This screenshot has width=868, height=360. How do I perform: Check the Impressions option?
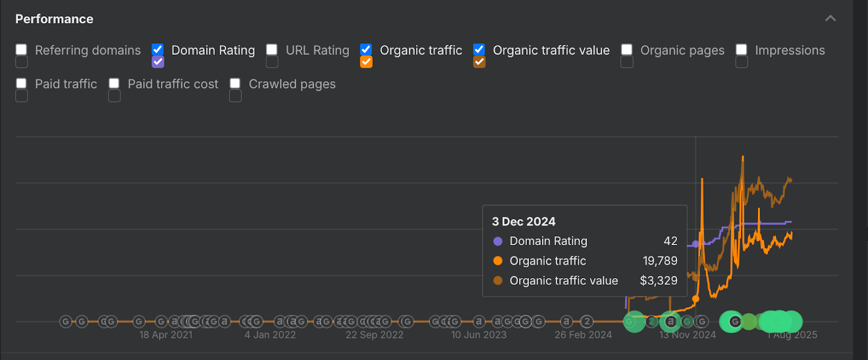742,50
